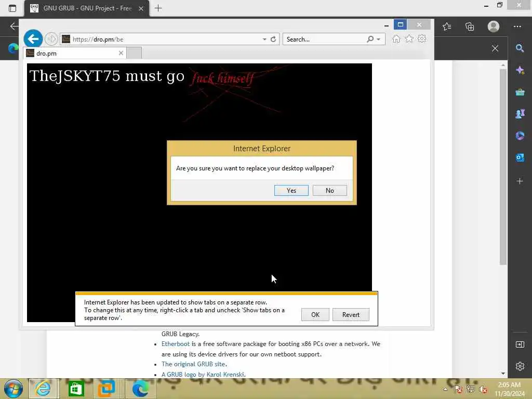Screen dimensions: 532x399
Task: Open Edge sidebar settings gear
Action: point(520,366)
